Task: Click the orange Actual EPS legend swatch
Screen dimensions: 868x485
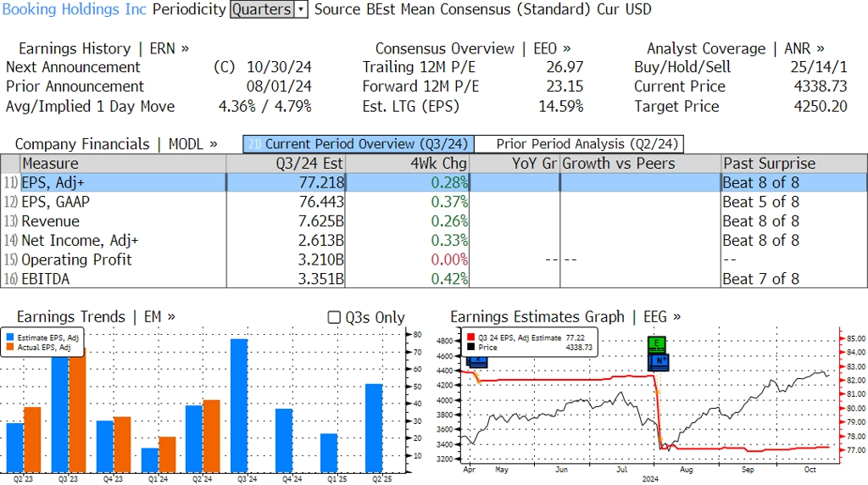Action: tap(10, 347)
